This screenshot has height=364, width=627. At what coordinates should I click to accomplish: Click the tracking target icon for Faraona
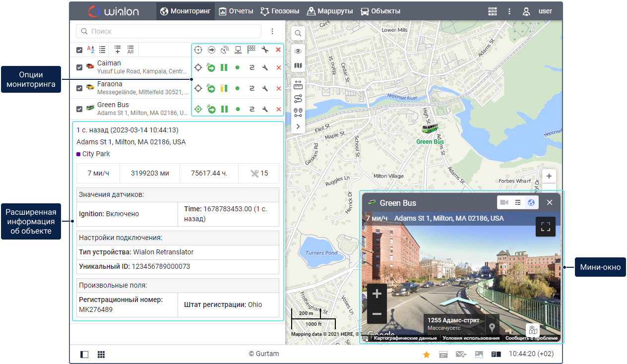point(198,88)
